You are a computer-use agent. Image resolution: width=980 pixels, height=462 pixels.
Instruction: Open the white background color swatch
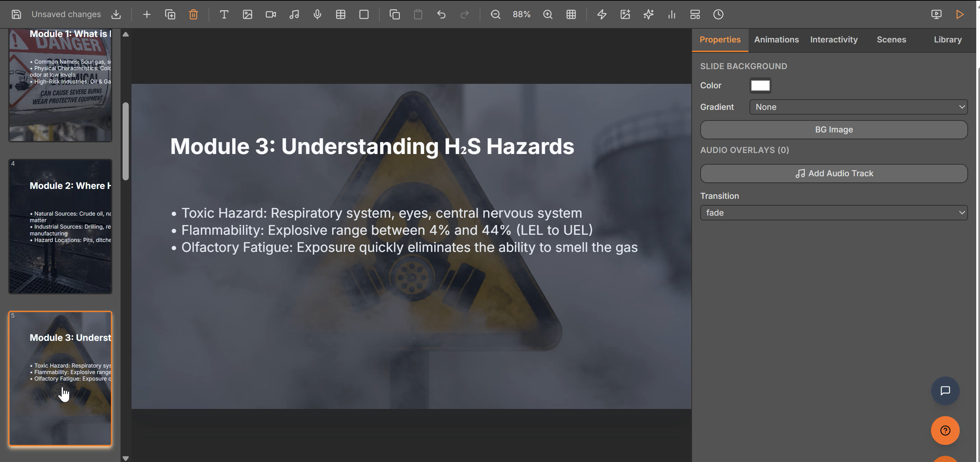point(760,86)
